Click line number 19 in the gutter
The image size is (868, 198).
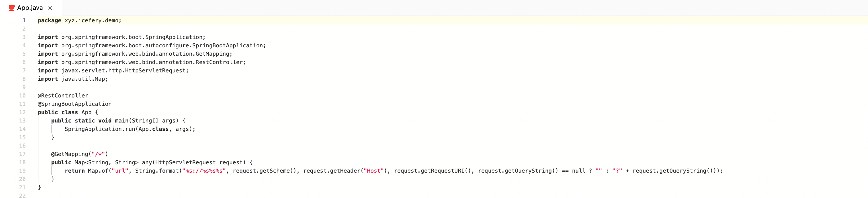click(22, 171)
